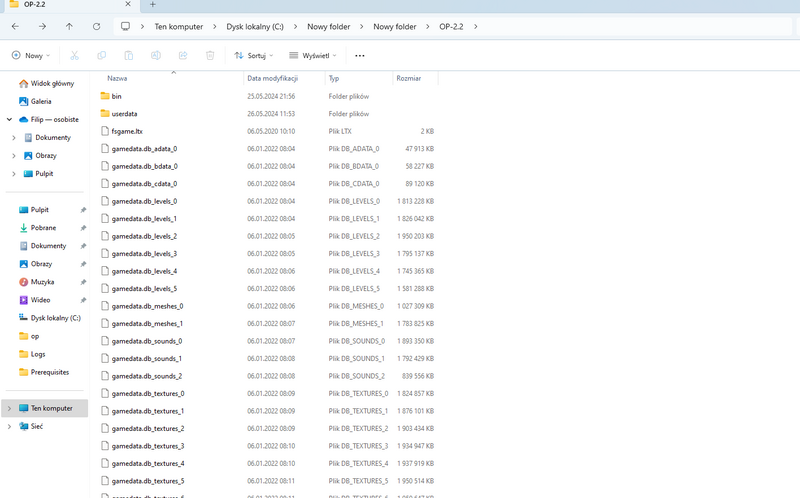Open the Nowy dropdown menu
Screen dimensions: 800x498
point(31,56)
